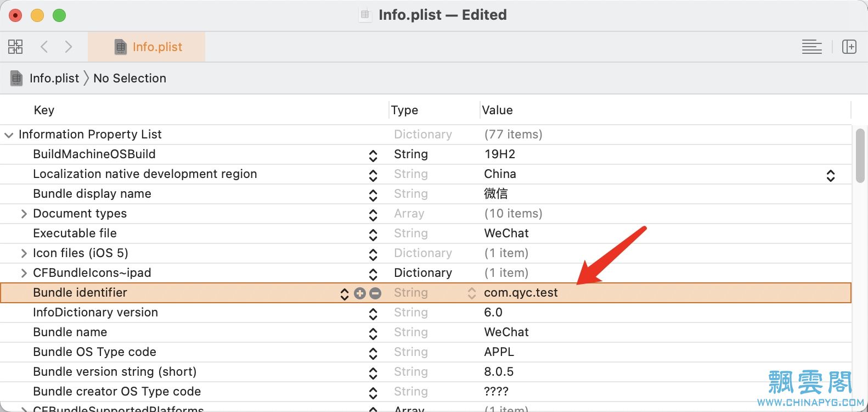This screenshot has height=412, width=868.
Task: Select the InfoDictionary version key
Action: [x=95, y=313]
